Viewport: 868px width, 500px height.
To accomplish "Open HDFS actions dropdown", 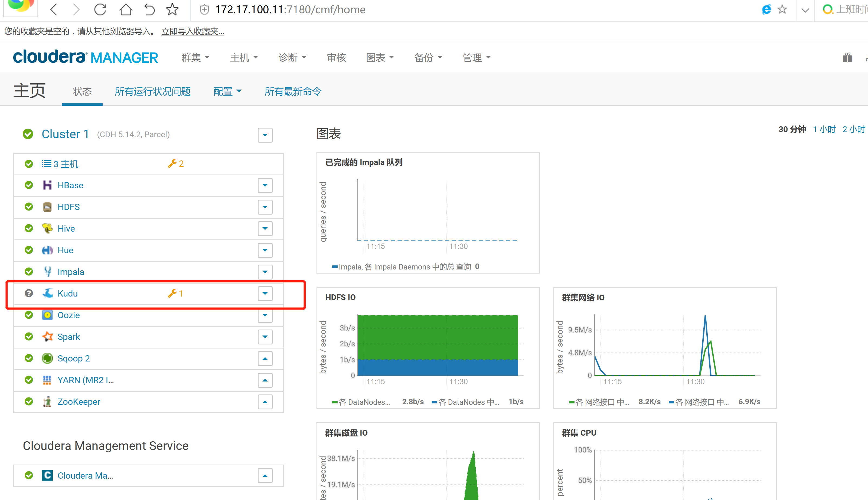I will tap(265, 207).
